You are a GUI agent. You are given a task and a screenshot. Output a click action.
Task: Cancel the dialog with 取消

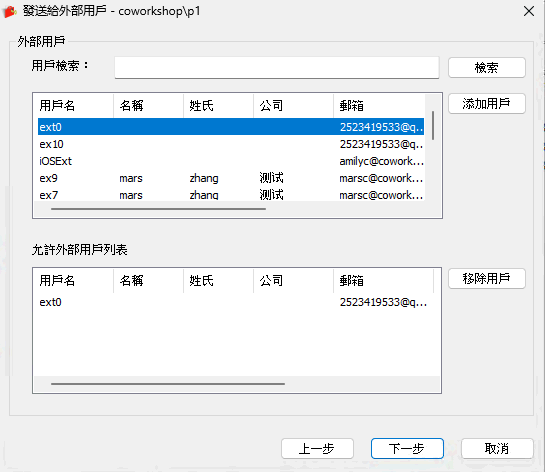coord(497,448)
